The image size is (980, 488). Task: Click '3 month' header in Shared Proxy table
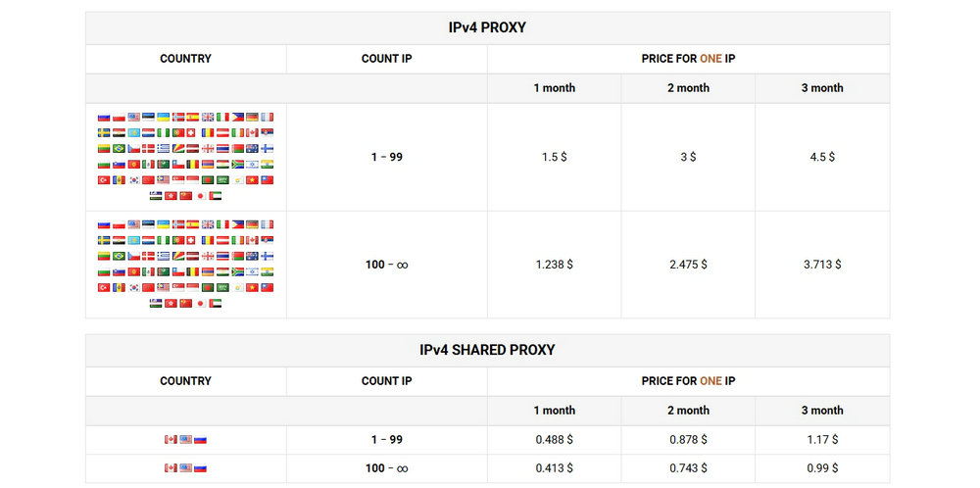click(x=822, y=411)
